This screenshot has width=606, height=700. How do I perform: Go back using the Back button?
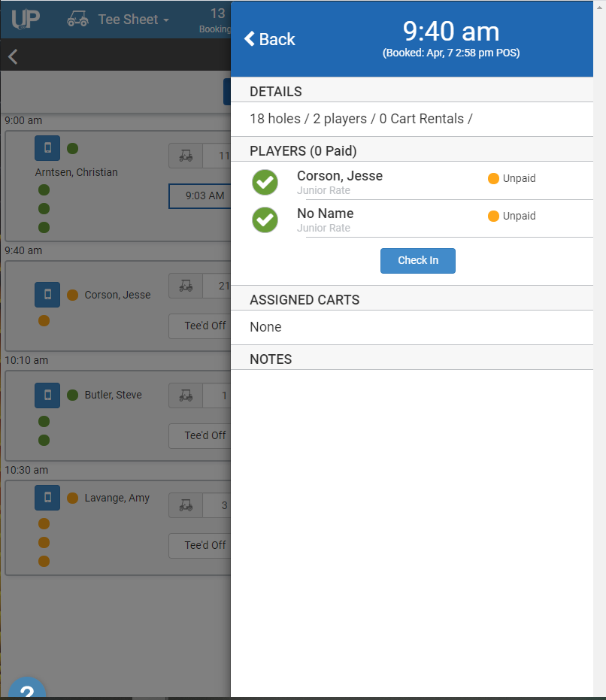(269, 39)
